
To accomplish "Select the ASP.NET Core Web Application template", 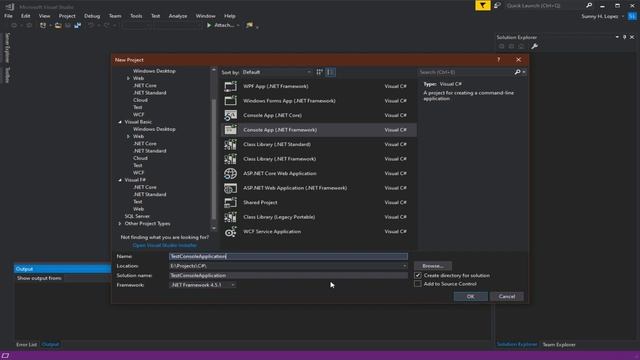I will [318, 173].
